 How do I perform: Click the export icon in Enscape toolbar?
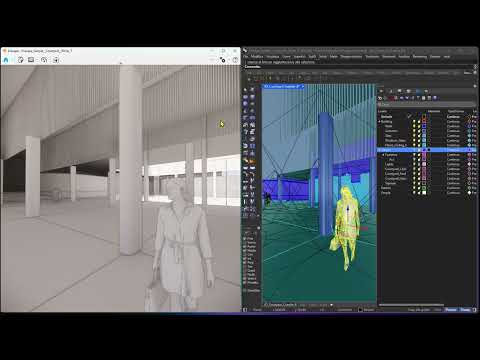pyautogui.click(x=56, y=60)
